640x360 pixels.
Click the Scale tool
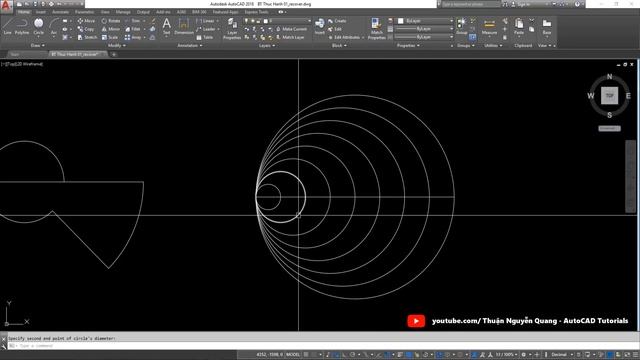coord(110,37)
